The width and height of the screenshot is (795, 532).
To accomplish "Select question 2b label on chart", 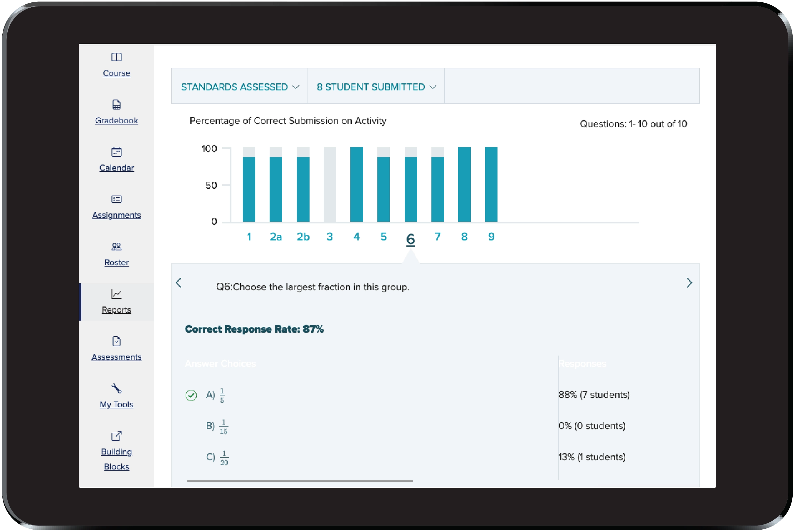I will tap(303, 237).
